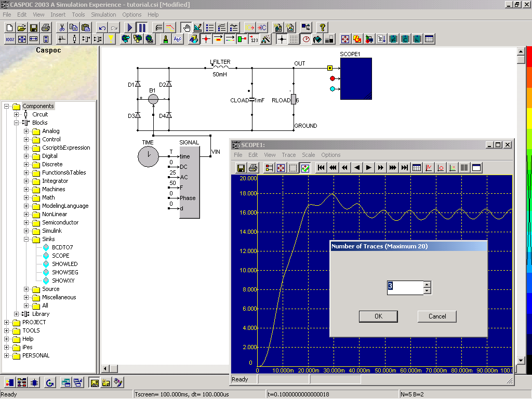Select the SHOWXY item in the tree
532x399 pixels.
click(x=63, y=281)
